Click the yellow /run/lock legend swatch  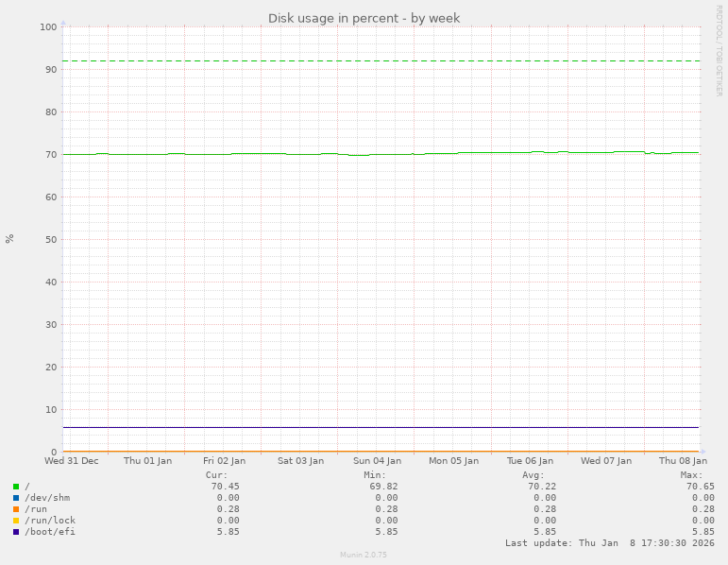point(16,521)
